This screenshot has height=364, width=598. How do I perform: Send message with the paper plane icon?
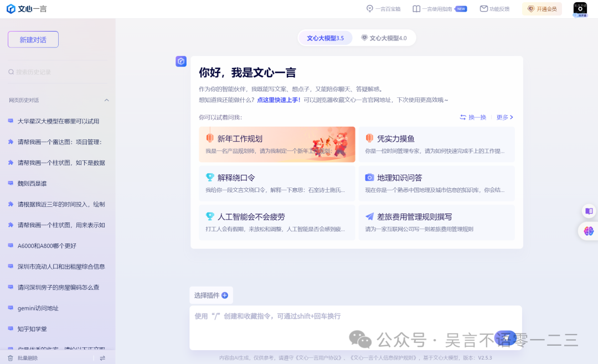[506, 337]
